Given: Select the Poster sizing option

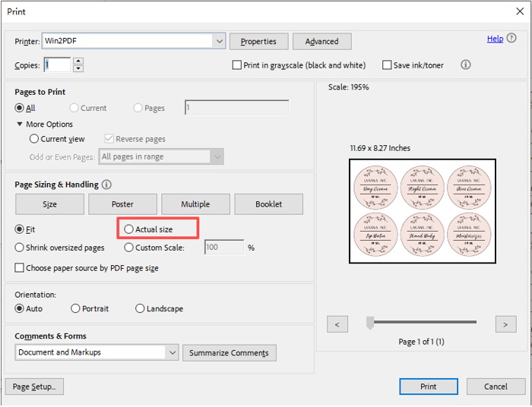Looking at the screenshot, I should pyautogui.click(x=122, y=204).
